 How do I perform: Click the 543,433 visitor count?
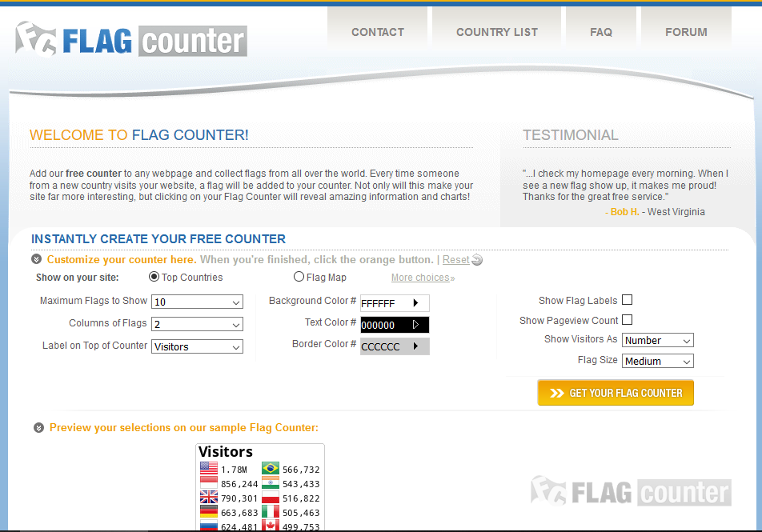pyautogui.click(x=301, y=484)
